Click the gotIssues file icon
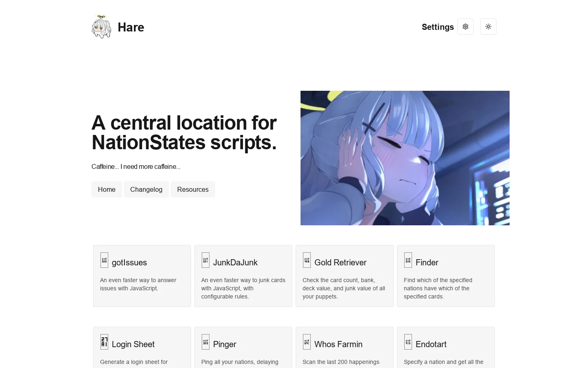This screenshot has width=588, height=368. 104,260
